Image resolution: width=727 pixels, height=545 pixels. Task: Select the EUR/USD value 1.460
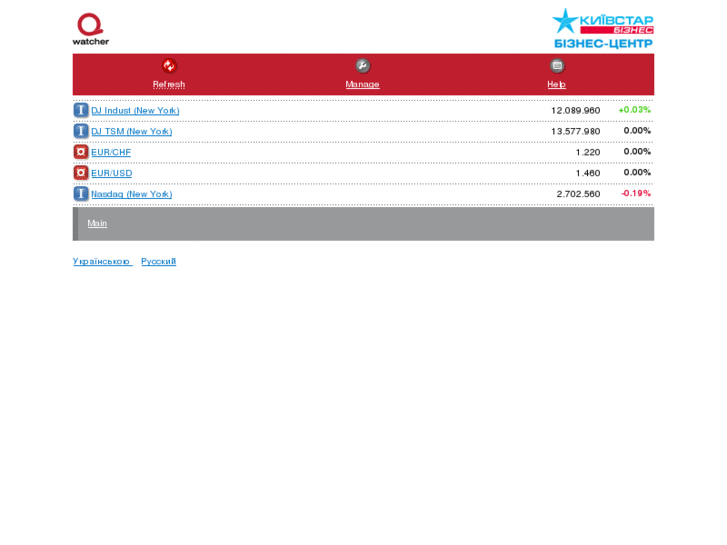[588, 173]
